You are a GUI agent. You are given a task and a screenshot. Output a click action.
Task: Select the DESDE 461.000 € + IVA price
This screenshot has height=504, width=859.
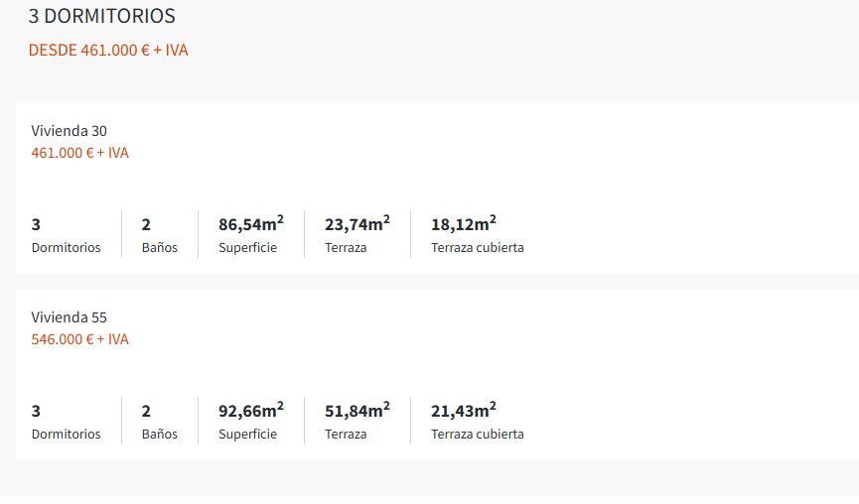point(108,50)
